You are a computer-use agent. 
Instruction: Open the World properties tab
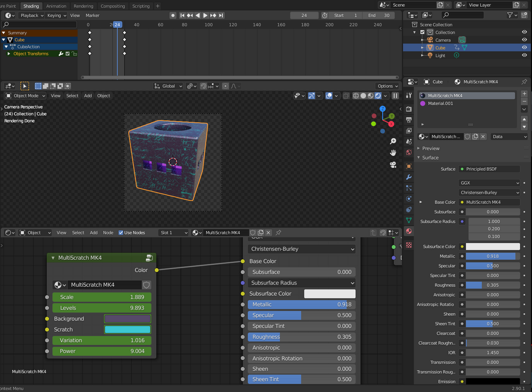point(409,152)
